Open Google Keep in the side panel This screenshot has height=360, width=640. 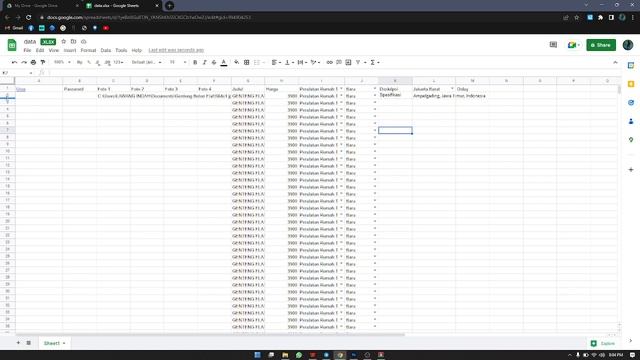(x=631, y=84)
